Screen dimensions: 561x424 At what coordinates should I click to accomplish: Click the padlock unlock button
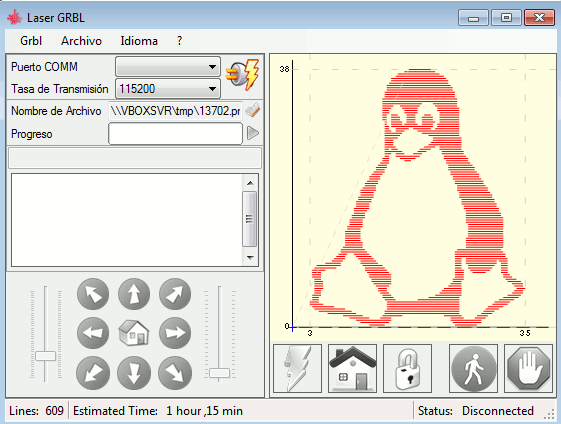(408, 369)
